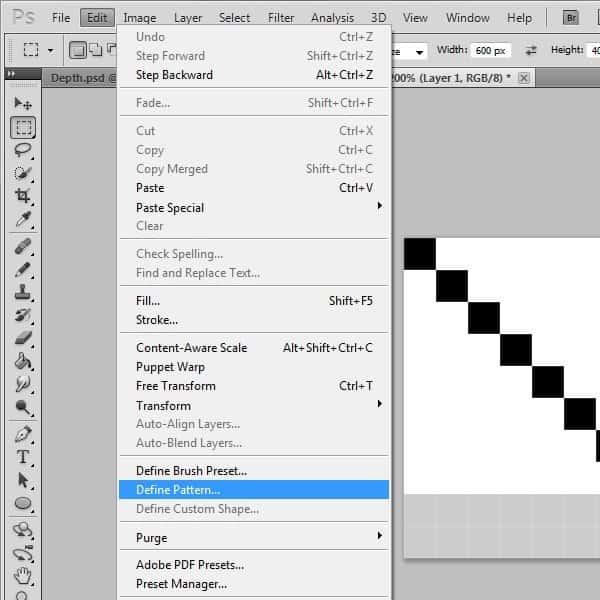The height and width of the screenshot is (600, 600).
Task: Open the Window menu
Action: [x=467, y=18]
